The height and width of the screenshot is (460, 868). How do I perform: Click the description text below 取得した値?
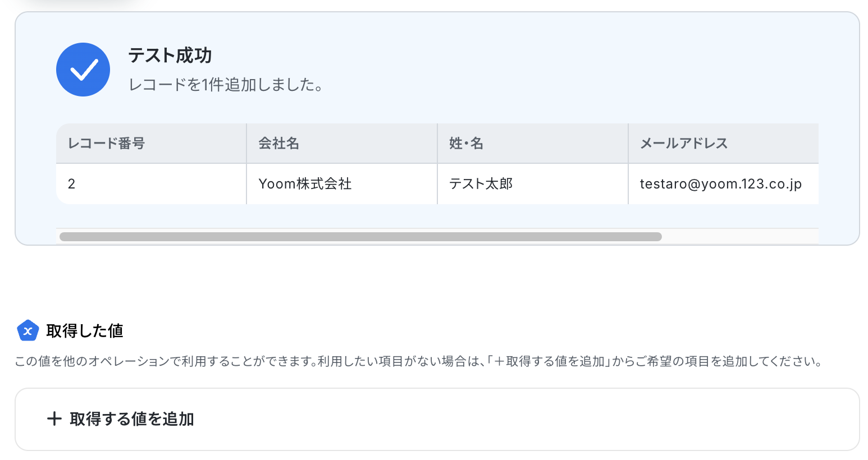pyautogui.click(x=419, y=361)
